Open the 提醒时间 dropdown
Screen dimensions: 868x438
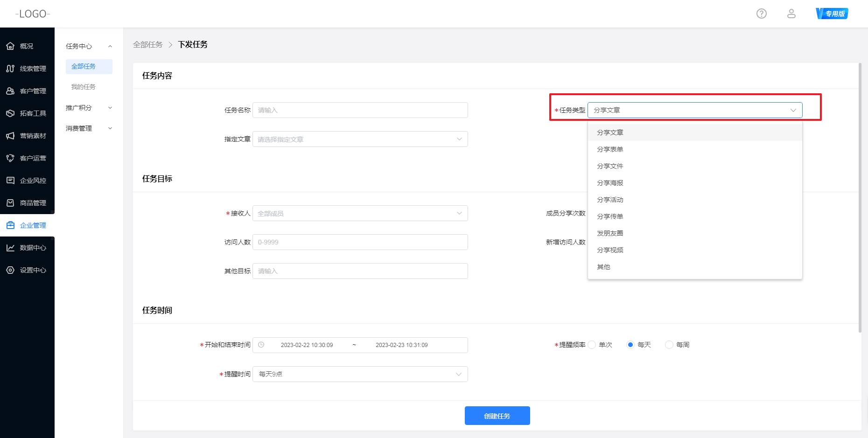coord(360,374)
